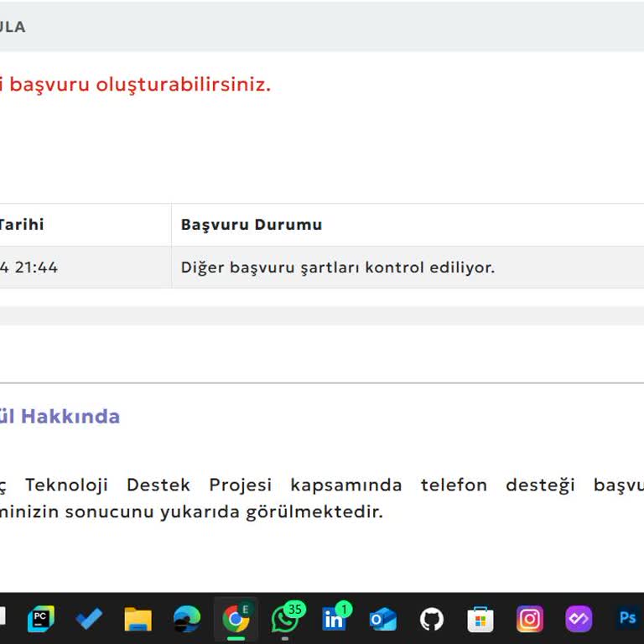
Task: Click 'Teknoloji Destek Projesi' paragraph text
Action: click(148, 485)
